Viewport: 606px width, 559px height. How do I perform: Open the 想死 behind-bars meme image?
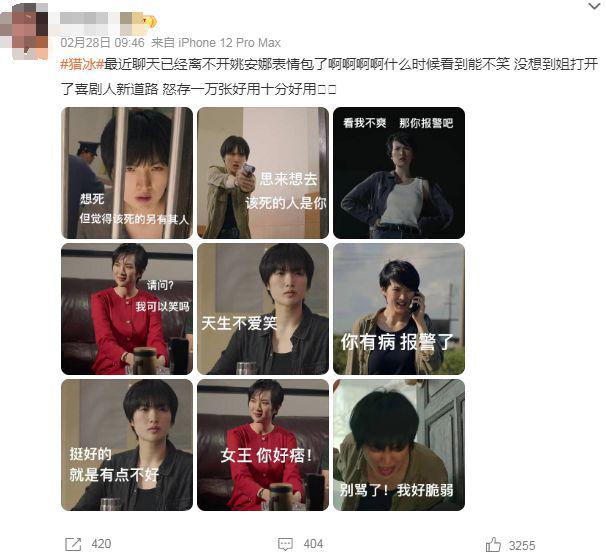click(x=127, y=173)
